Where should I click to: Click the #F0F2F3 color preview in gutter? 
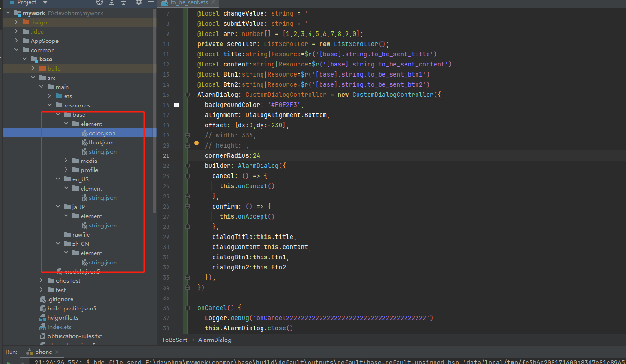tap(176, 105)
